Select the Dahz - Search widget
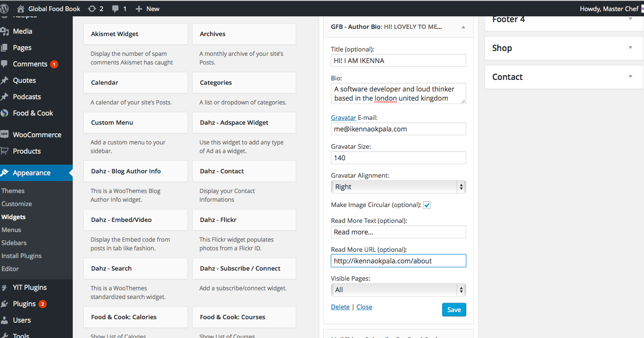The width and height of the screenshot is (644, 338). click(x=135, y=269)
